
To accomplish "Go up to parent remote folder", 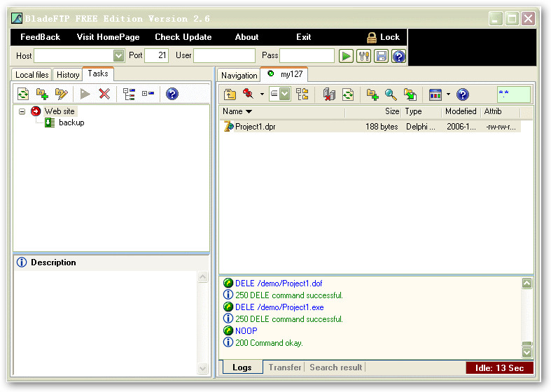I will pyautogui.click(x=230, y=94).
